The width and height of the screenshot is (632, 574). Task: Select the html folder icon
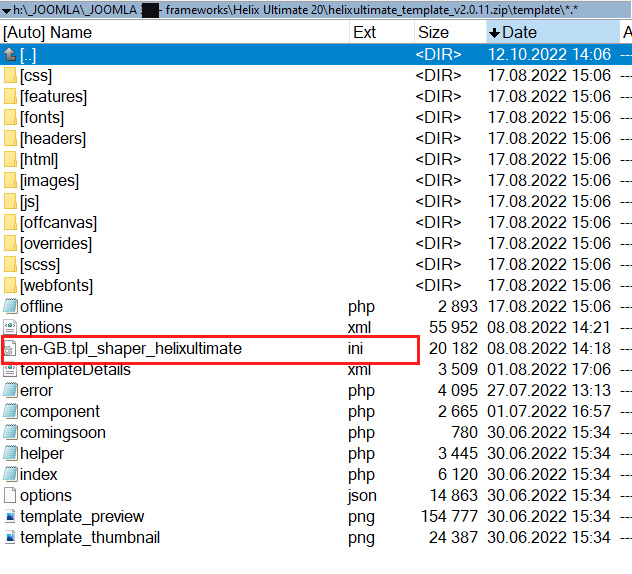10,159
